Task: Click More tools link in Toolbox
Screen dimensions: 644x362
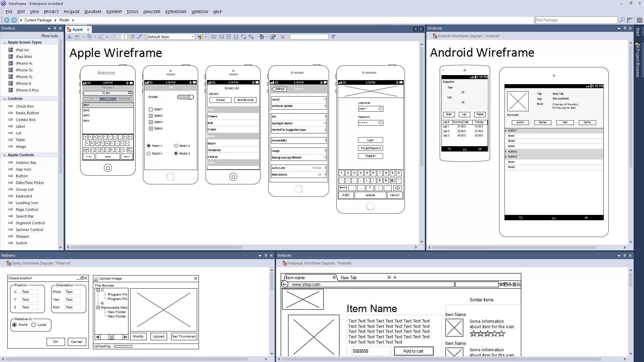Action: coord(51,36)
